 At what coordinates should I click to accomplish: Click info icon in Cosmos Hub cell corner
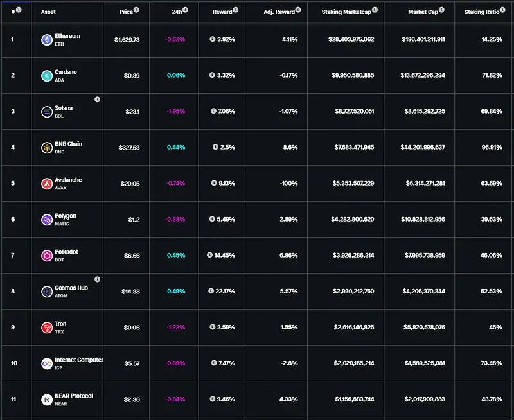(98, 279)
